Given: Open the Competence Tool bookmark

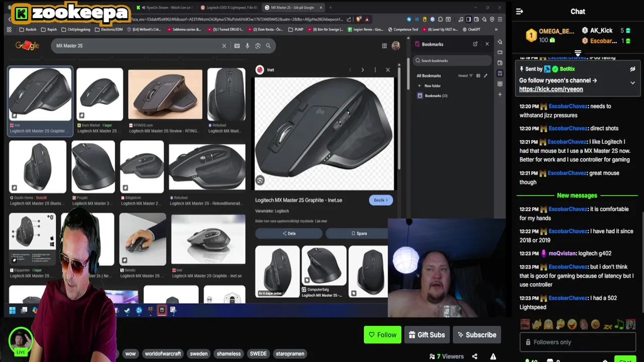Looking at the screenshot, I should (403, 30).
